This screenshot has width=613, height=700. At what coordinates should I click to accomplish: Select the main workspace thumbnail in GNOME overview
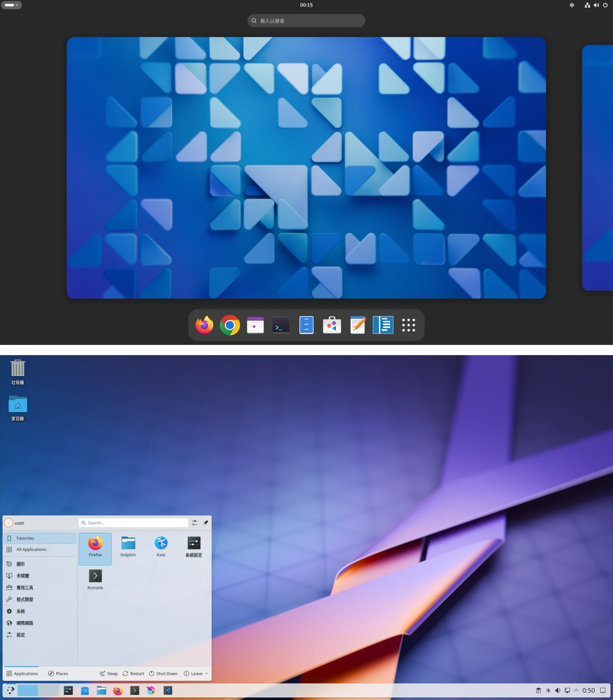coord(306,168)
